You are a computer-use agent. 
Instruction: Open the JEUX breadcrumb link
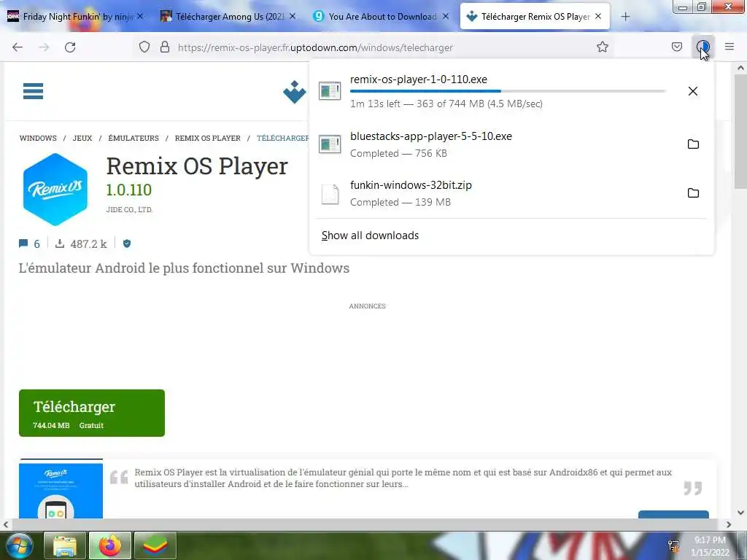[x=82, y=138]
